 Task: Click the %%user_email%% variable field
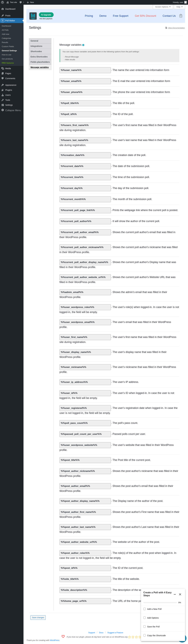(85, 81)
